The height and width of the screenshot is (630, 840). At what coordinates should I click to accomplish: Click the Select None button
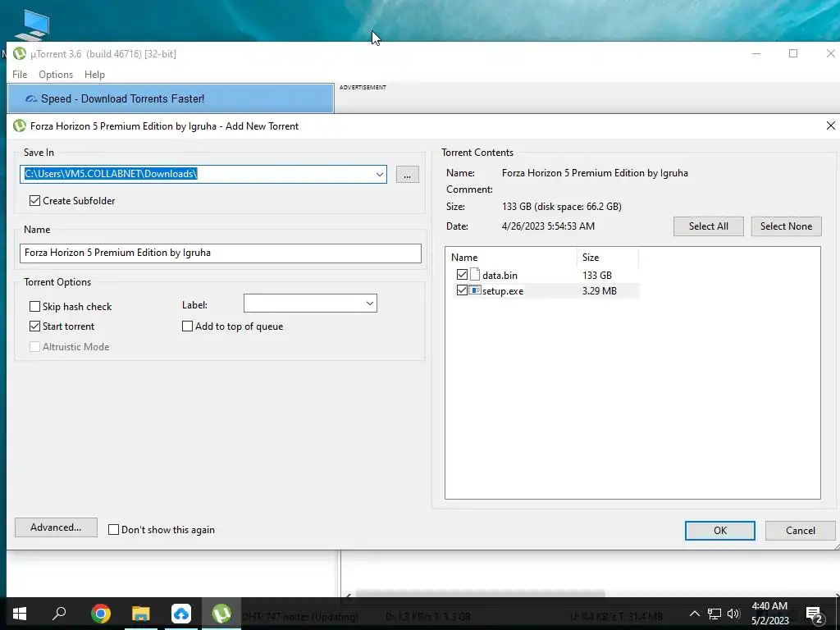click(x=786, y=226)
